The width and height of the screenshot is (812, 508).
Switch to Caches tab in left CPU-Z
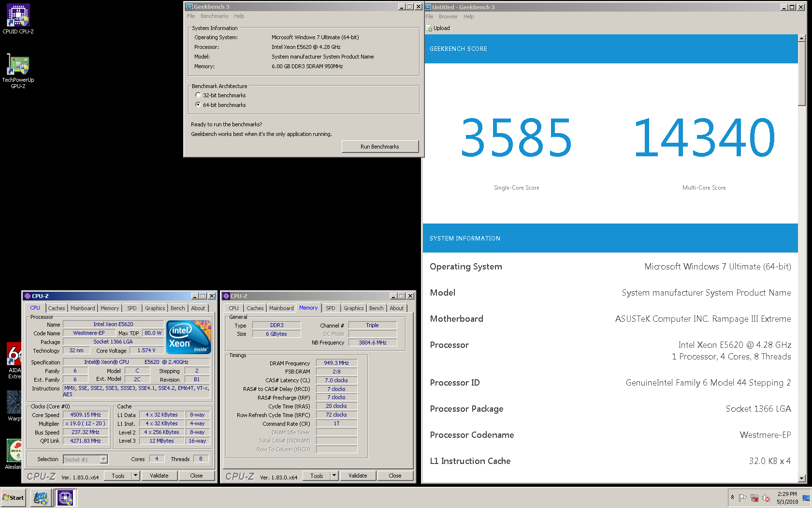(57, 308)
